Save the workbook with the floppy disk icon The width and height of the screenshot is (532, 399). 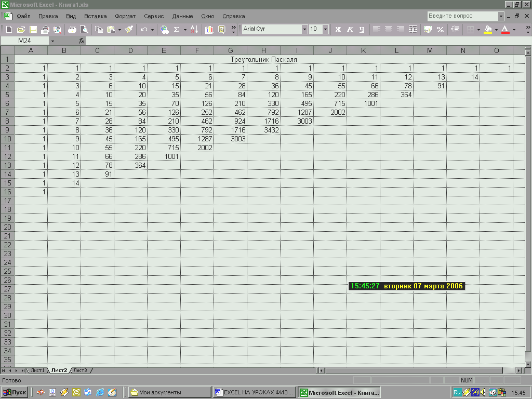tap(33, 30)
